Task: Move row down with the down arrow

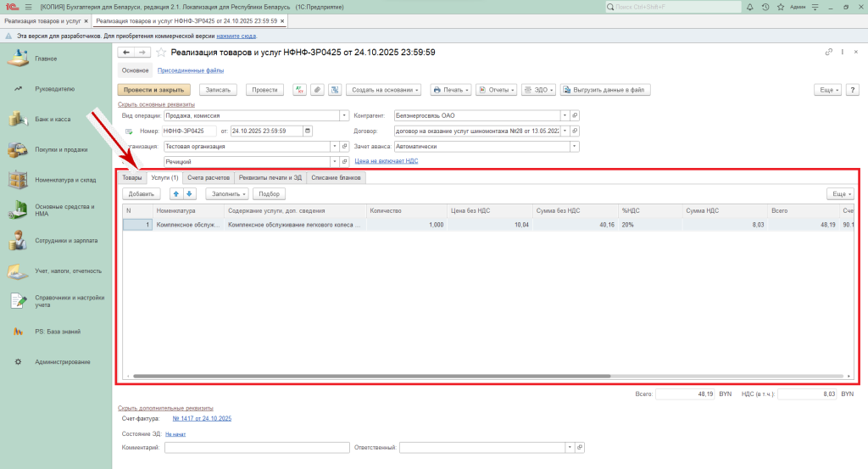Action: [x=189, y=194]
